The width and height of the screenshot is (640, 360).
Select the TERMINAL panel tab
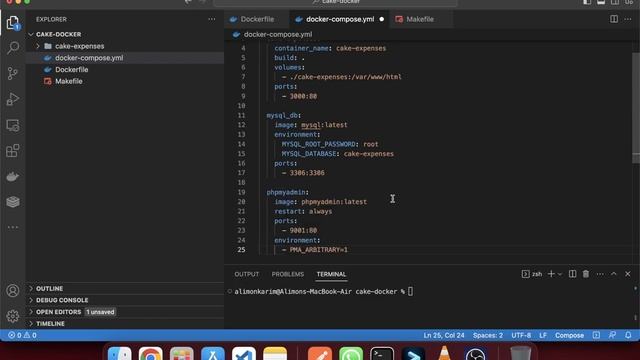coord(331,274)
